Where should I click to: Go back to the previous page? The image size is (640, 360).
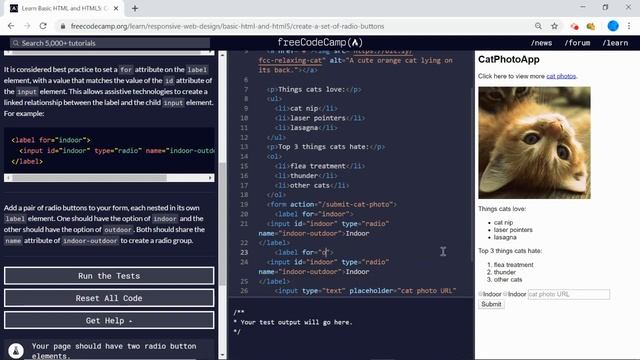[11, 26]
